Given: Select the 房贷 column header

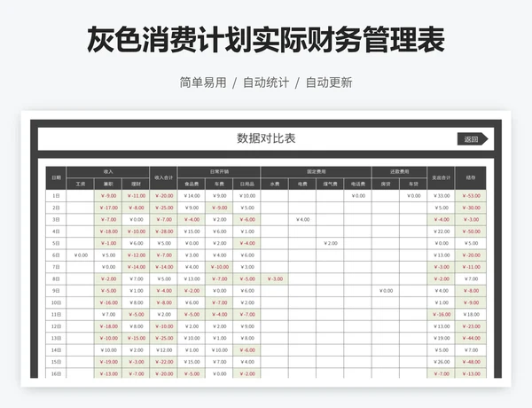Looking at the screenshot, I should click(x=386, y=184).
